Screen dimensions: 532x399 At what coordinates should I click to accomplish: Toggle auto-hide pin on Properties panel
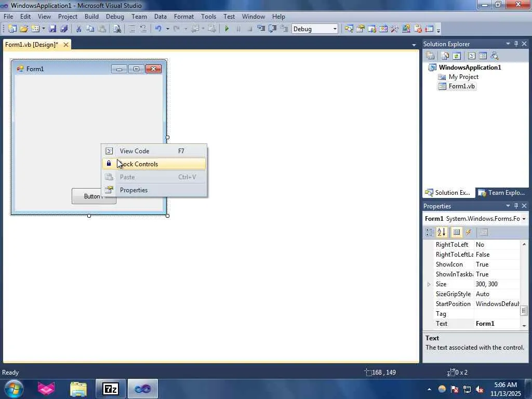[516, 206]
